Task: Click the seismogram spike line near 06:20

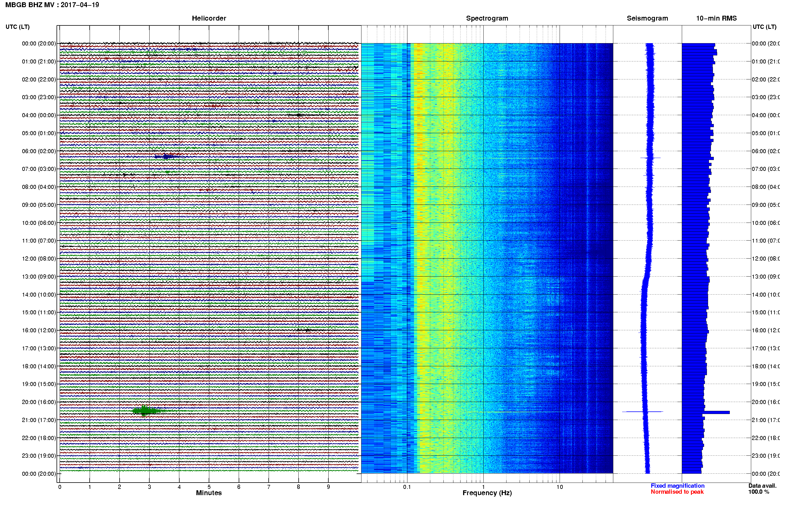Action: click(x=650, y=158)
